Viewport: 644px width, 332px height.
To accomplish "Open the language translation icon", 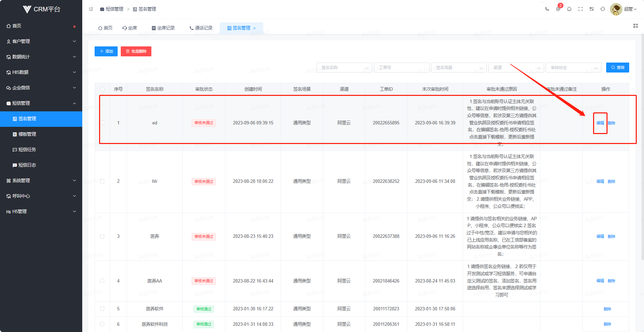I will tap(592, 9).
